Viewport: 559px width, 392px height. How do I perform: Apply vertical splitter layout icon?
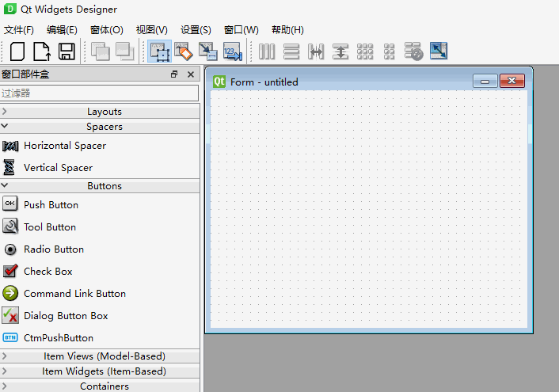tap(340, 51)
